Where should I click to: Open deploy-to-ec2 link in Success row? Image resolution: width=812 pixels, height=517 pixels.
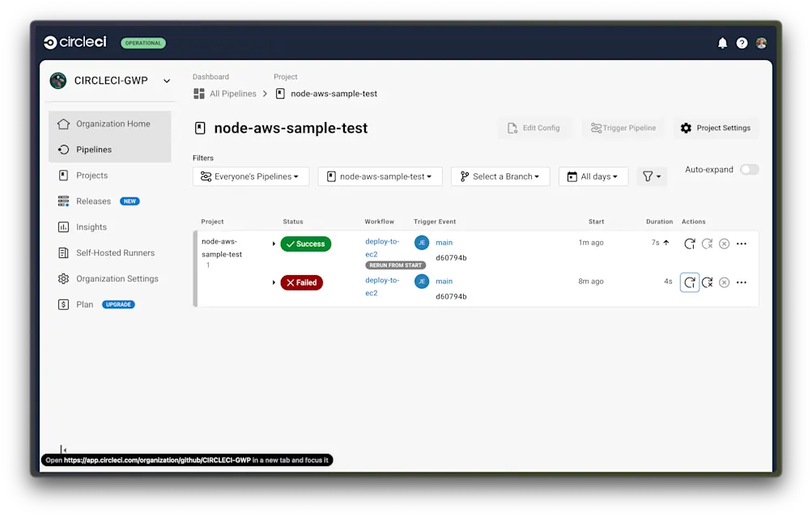pyautogui.click(x=382, y=248)
